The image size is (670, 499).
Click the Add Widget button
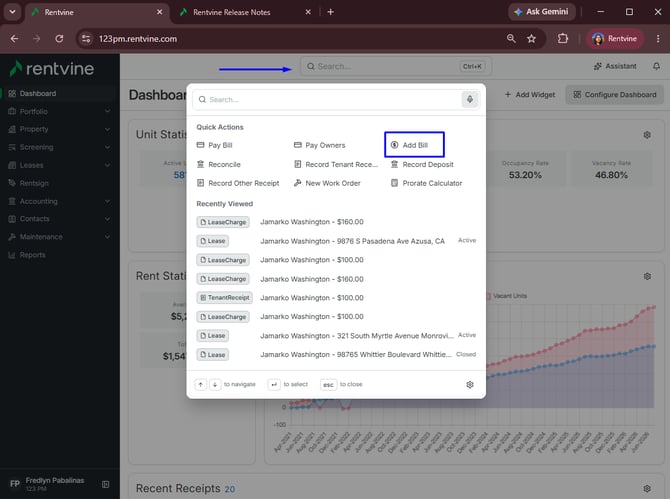pos(530,94)
